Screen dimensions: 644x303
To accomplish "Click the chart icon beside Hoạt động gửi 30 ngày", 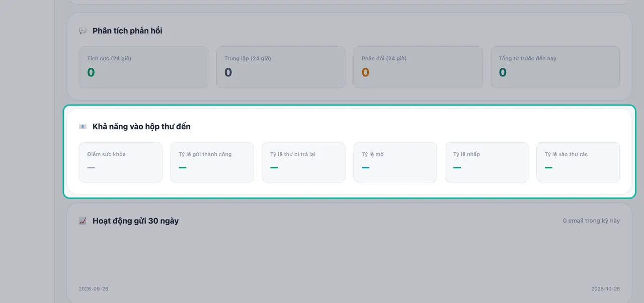I will [83, 221].
